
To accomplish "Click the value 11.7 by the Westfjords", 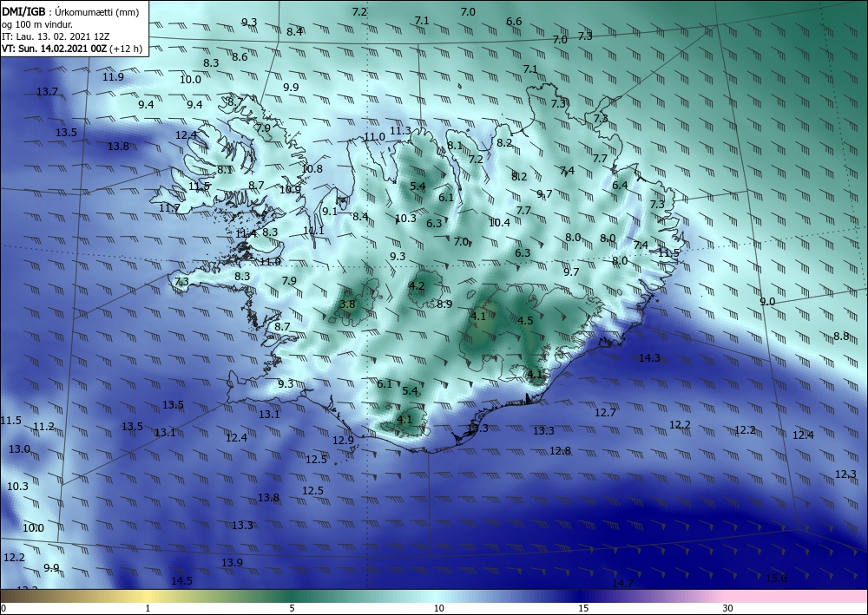I will [169, 208].
